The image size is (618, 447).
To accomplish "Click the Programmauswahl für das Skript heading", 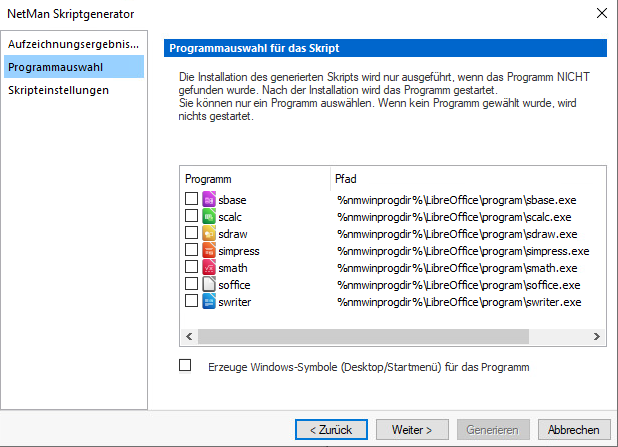I will pos(254,48).
